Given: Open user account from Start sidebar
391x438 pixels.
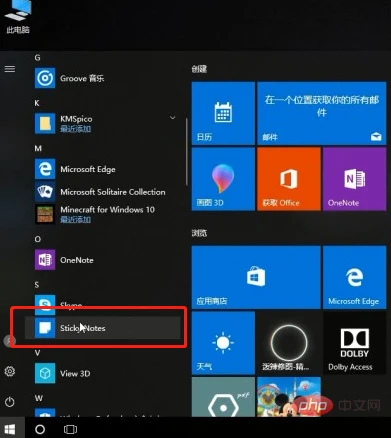Looking at the screenshot, I should 9,341.
